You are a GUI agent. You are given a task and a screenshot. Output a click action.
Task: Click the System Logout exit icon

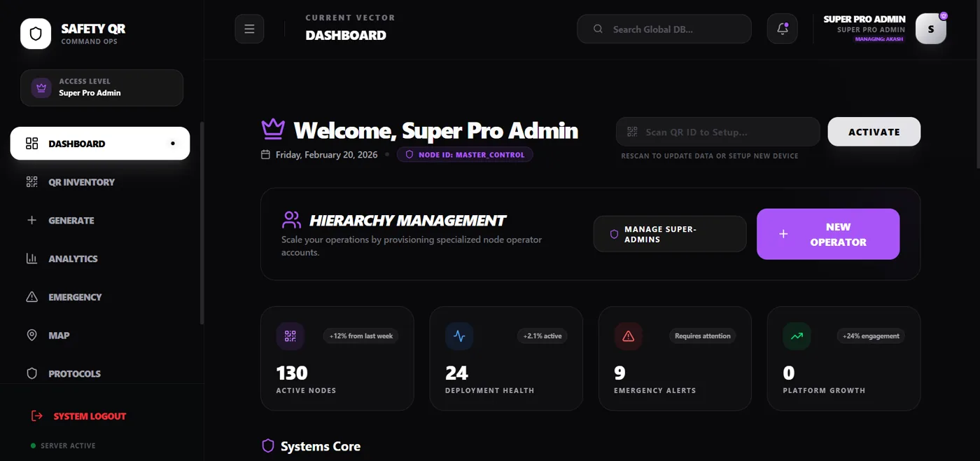37,416
